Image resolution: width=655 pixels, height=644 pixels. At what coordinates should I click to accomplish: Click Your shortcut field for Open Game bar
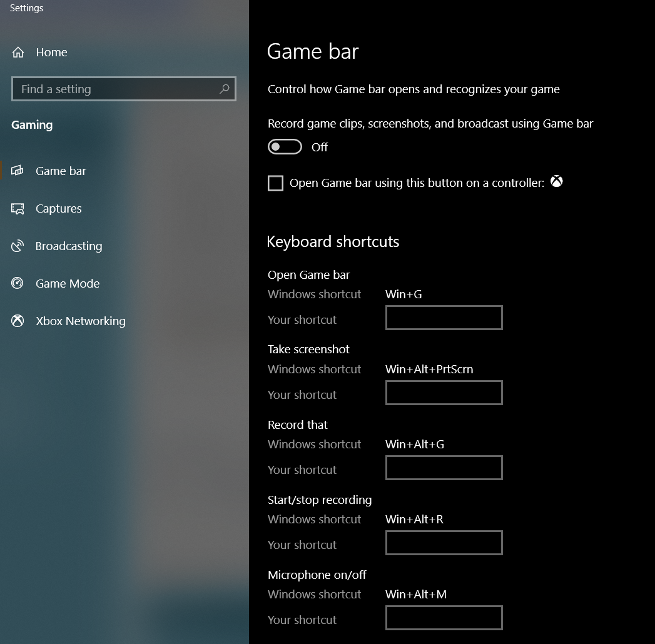click(444, 318)
